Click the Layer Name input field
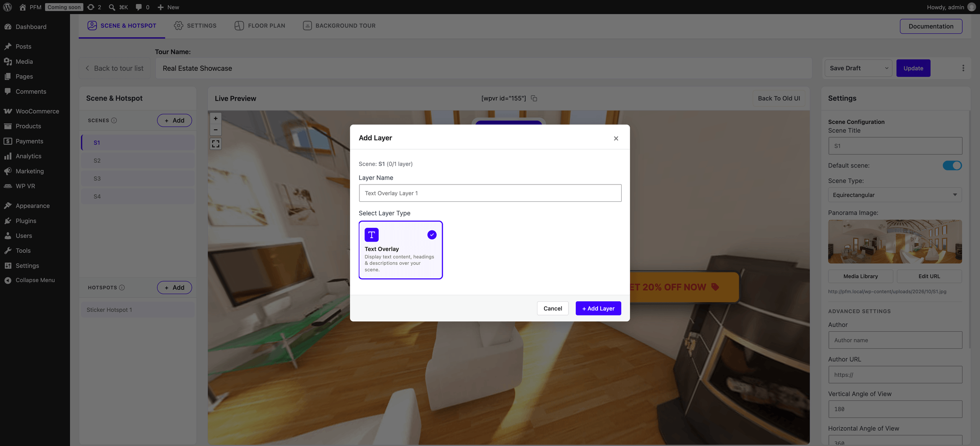The height and width of the screenshot is (446, 980). pyautogui.click(x=490, y=193)
